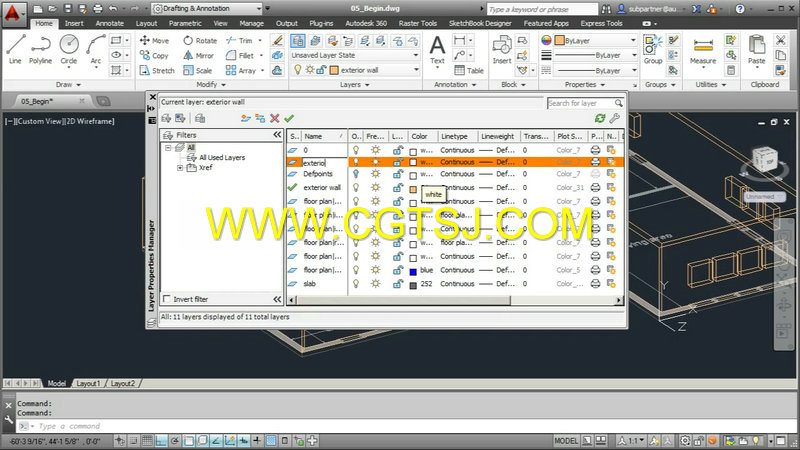Click the MODEL status bar button
Viewport: 800px width, 450px height.
566,440
